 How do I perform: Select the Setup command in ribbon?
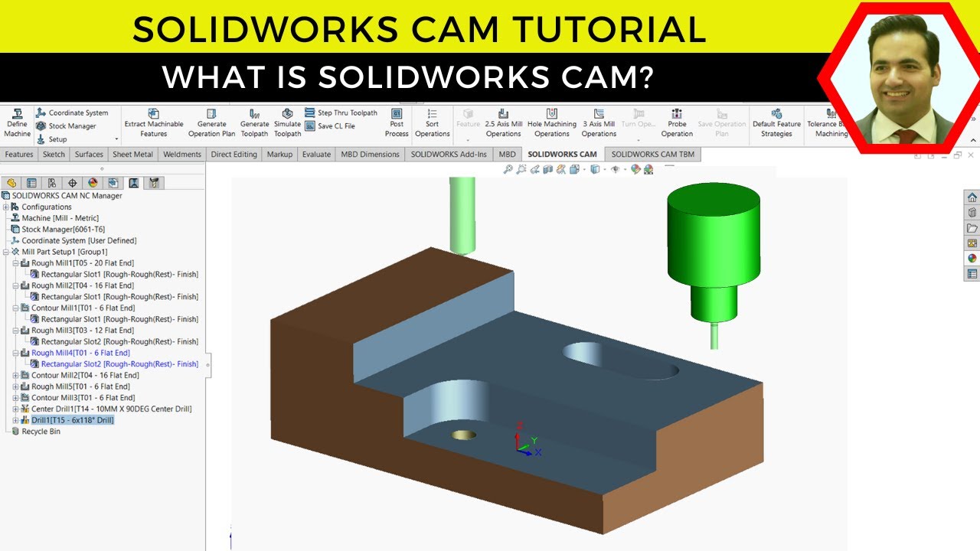click(x=52, y=139)
